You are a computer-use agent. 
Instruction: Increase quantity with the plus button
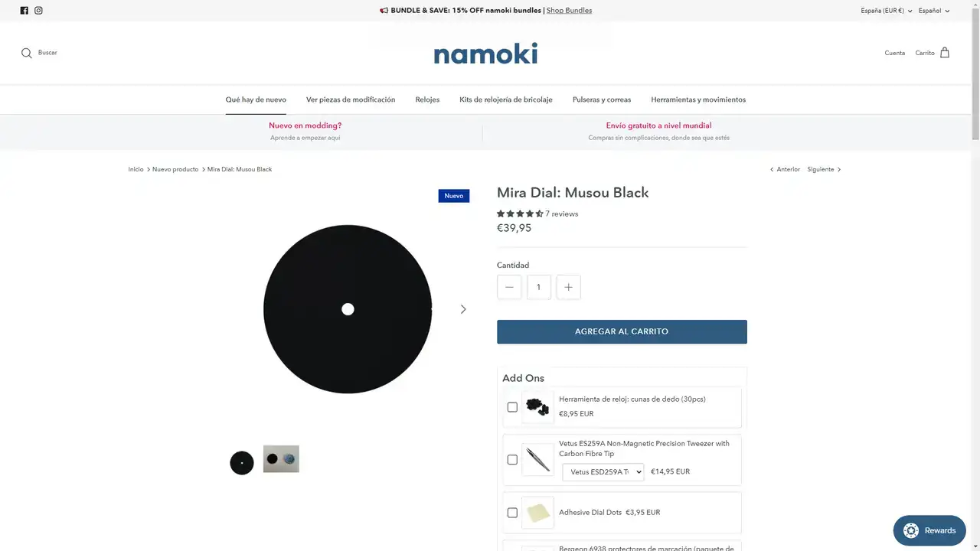[x=568, y=287]
